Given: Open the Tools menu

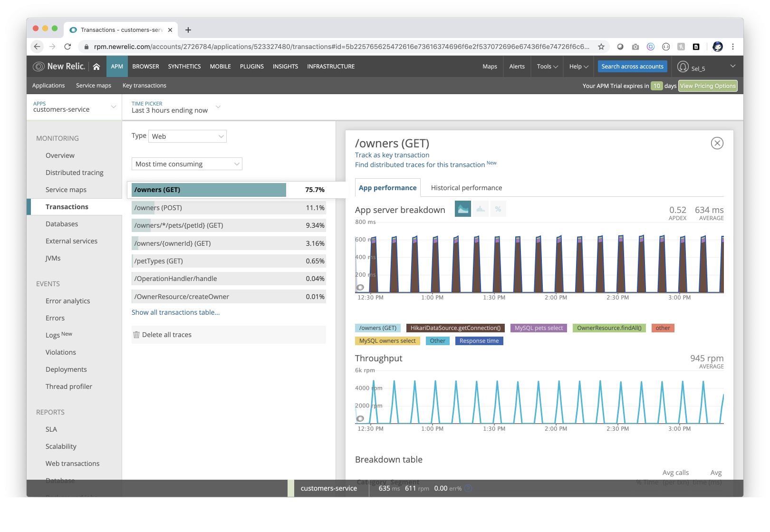Looking at the screenshot, I should click(x=547, y=67).
